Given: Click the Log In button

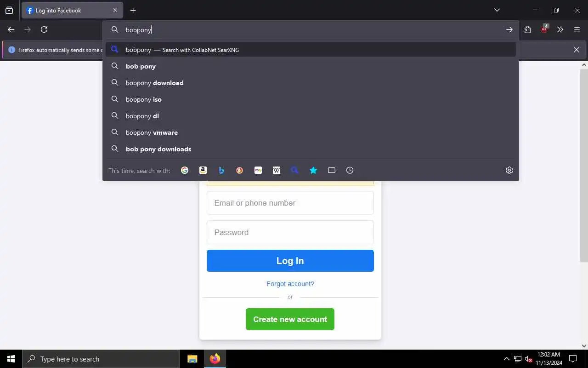Looking at the screenshot, I should (x=290, y=261).
